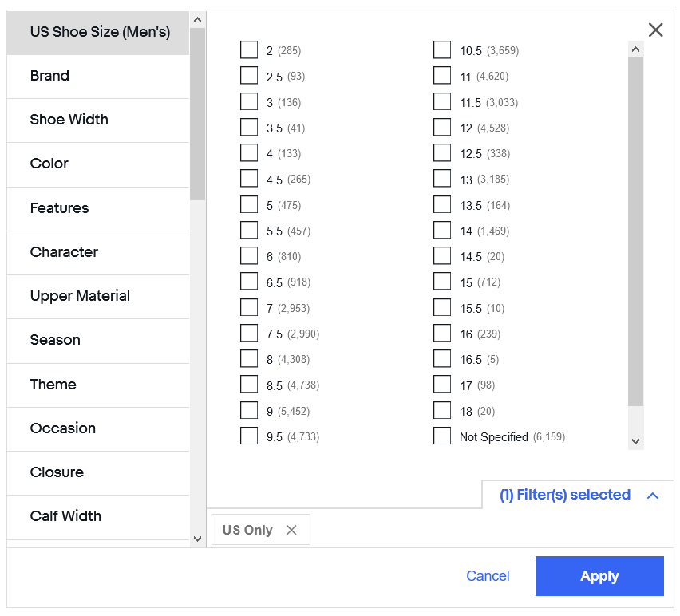The width and height of the screenshot is (680, 616).
Task: Switch to the Shoe Width category
Action: click(69, 120)
